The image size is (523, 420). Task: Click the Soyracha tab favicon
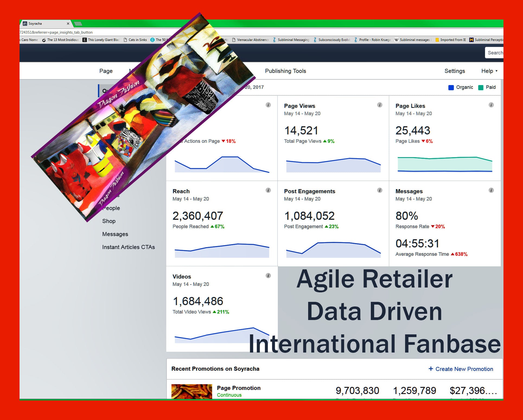click(25, 24)
